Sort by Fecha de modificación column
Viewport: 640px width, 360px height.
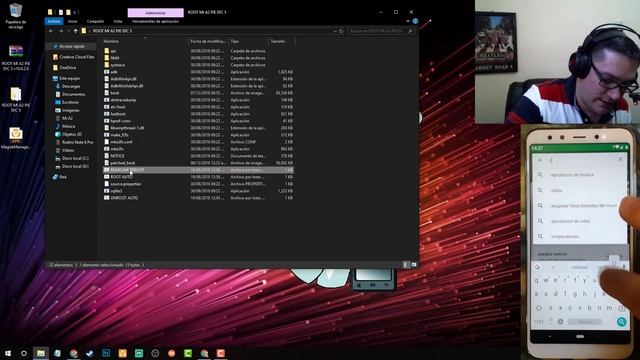pyautogui.click(x=208, y=41)
